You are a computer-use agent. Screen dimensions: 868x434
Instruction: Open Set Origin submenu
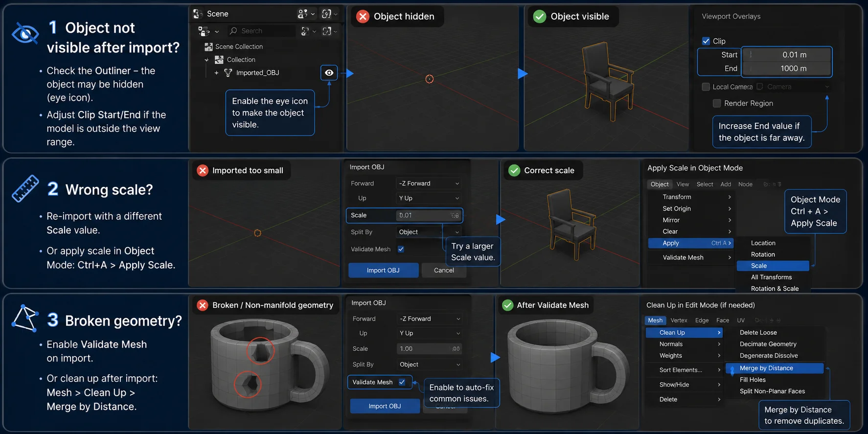pos(696,208)
